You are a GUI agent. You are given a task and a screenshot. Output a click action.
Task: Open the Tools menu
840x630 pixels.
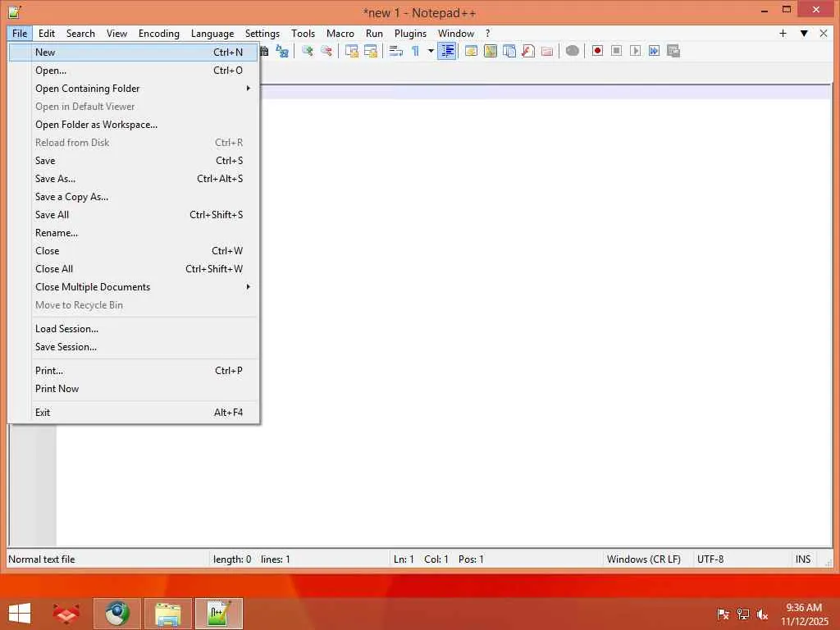(304, 33)
